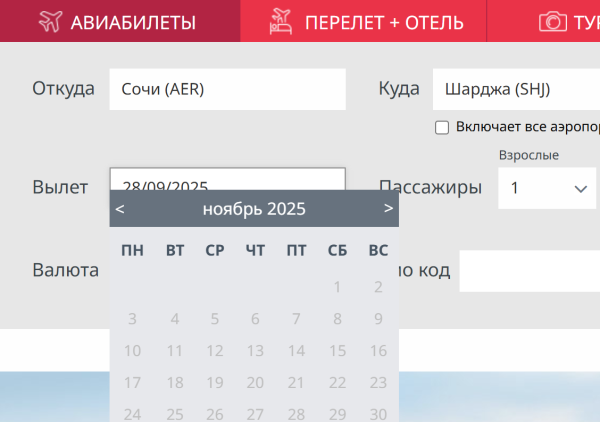Select November 30 in the calendar
Viewport: 600px width, 422px height.
coord(378,413)
